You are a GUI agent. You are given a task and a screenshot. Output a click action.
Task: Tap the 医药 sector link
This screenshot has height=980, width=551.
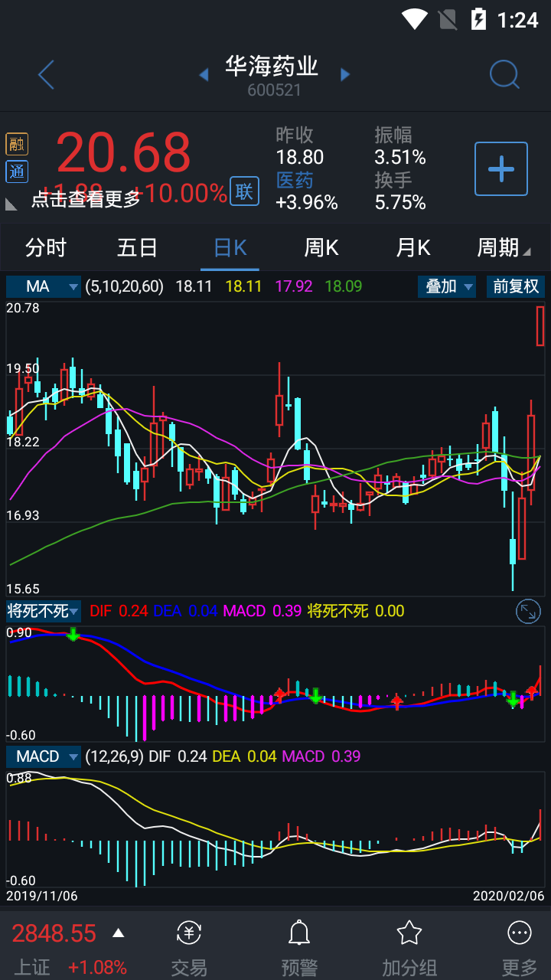tap(295, 180)
